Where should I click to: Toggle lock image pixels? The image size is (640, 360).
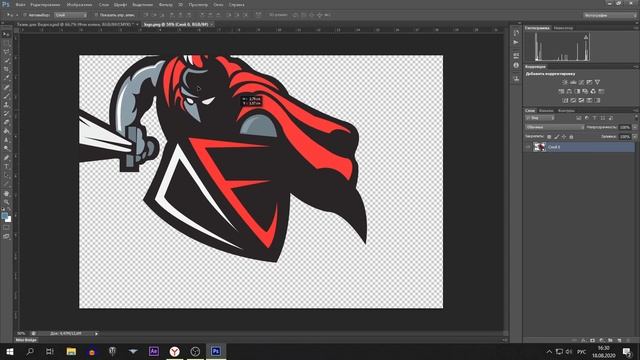(x=556, y=137)
